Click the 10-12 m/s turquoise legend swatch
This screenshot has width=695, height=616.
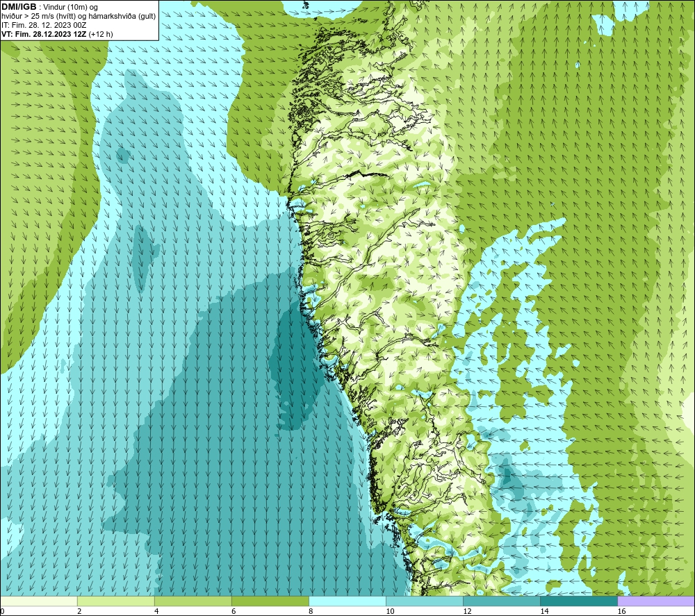click(425, 601)
